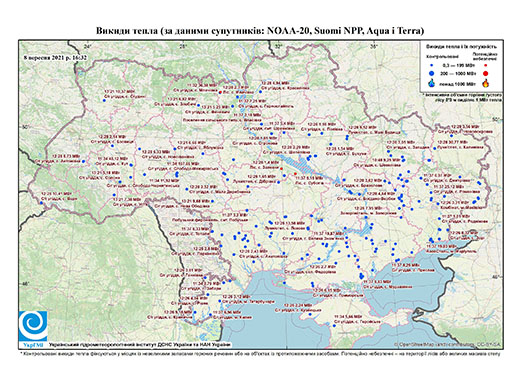This screenshot has height=368, width=520.
Task: Click the small red dot in legend
Action: [x=486, y=65]
